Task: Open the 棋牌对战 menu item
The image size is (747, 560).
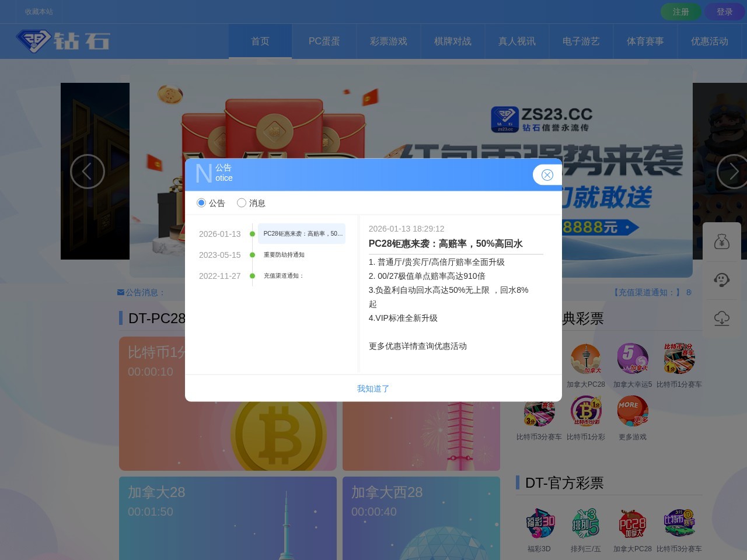Action: [453, 41]
